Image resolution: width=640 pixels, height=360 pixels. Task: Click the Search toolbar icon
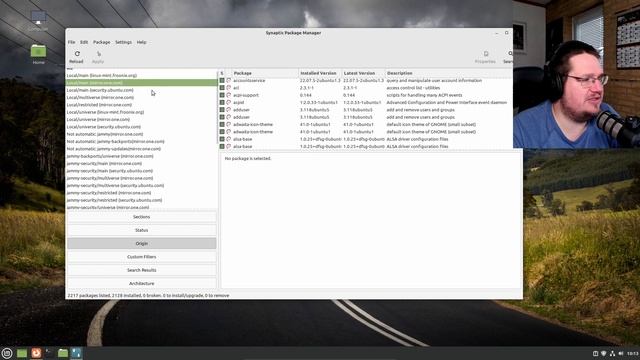[x=510, y=54]
